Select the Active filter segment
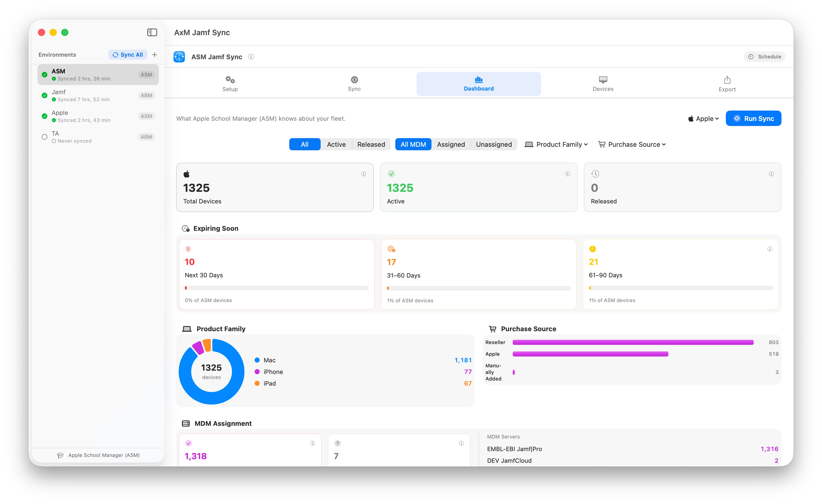822x504 pixels. (336, 144)
